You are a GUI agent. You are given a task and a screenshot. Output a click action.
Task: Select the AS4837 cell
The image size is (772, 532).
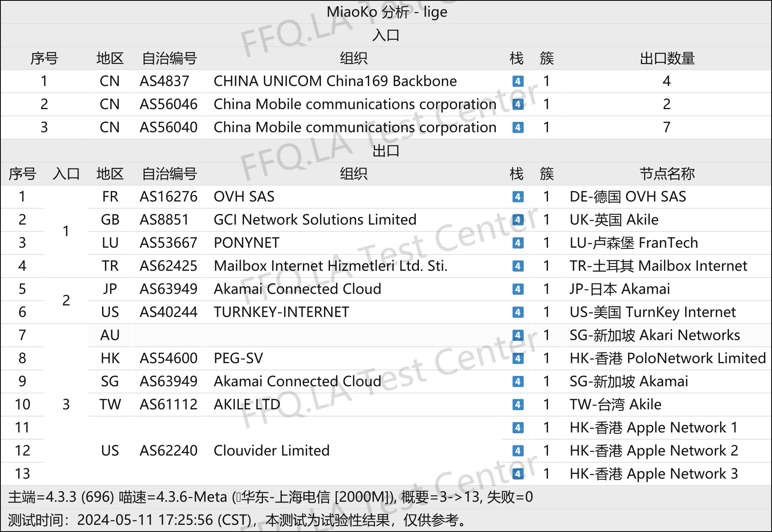click(164, 81)
